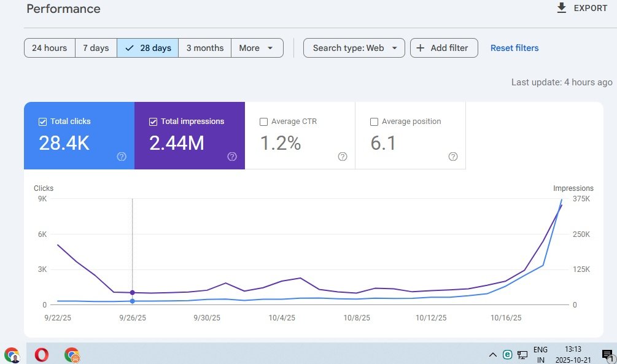Click Average position help question mark
Image resolution: width=617 pixels, height=364 pixels.
pos(453,157)
